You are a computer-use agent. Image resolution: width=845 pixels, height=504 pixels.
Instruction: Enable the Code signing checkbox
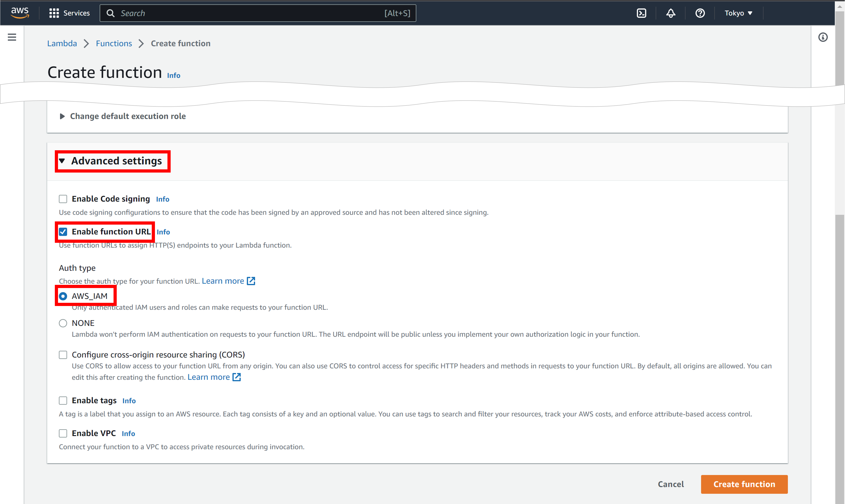[63, 199]
